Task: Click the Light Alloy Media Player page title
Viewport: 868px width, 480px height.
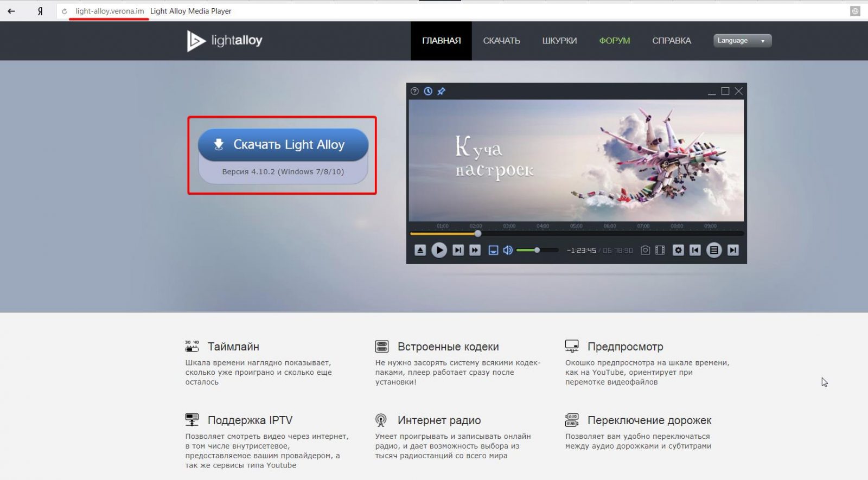Action: [x=190, y=11]
